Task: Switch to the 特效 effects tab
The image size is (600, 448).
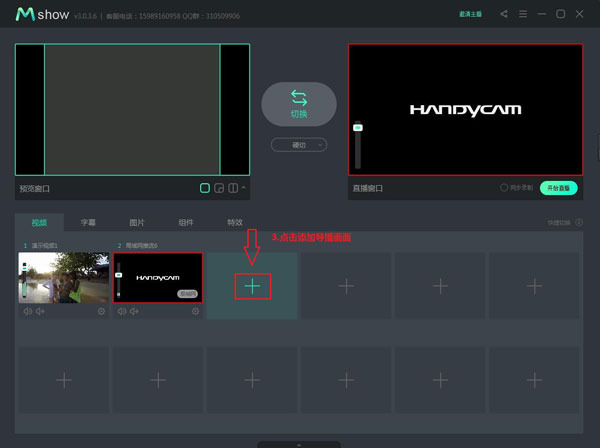Action: coord(235,223)
